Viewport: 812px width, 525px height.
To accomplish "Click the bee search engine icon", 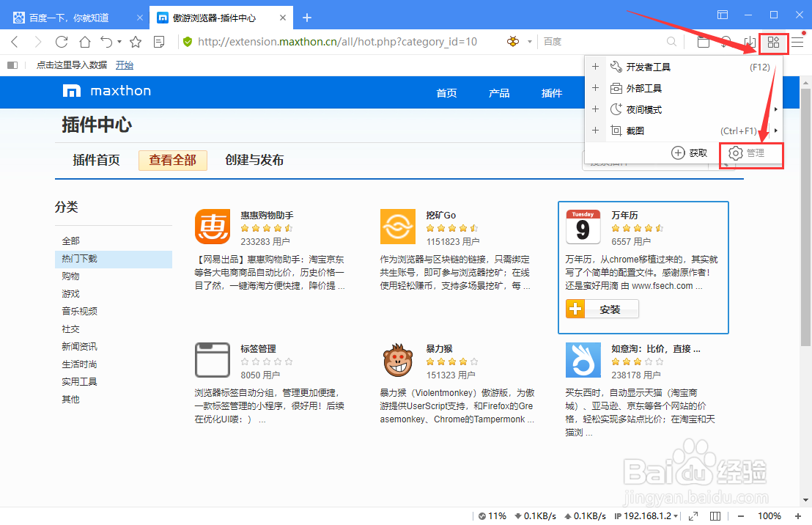I will [513, 42].
